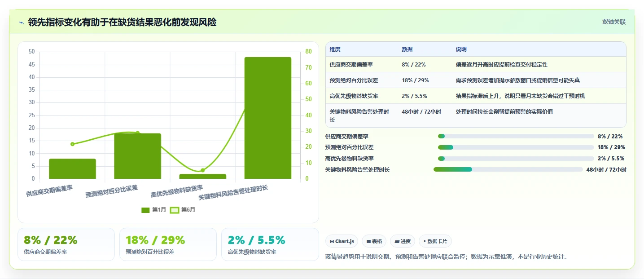This screenshot has height=279, width=644.
Task: Click description 需求预测误差增加提示参数窗口或促销信息可能失真
Action: [517, 80]
